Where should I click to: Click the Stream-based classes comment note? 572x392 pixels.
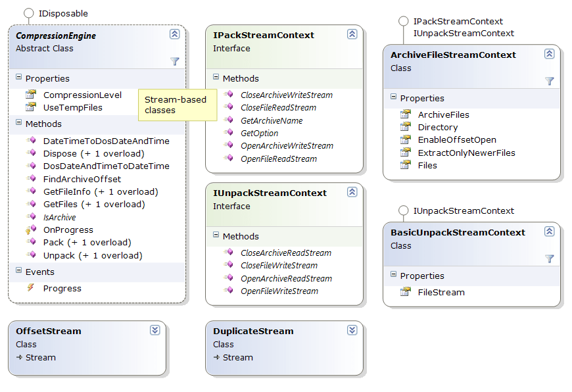[x=178, y=105]
